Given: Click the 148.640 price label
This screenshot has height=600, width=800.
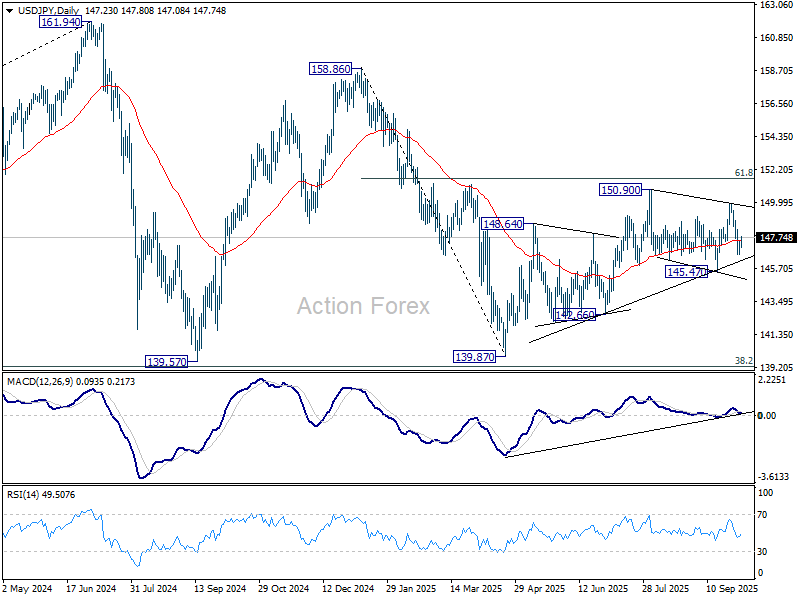Looking at the screenshot, I should click(503, 223).
